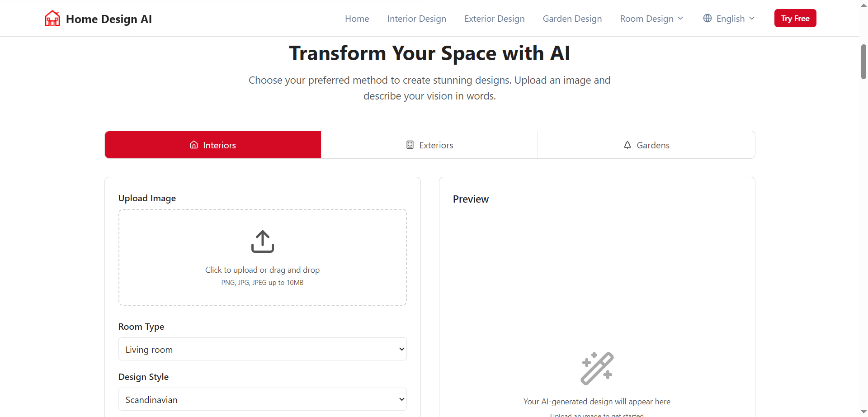Click the Home Design AI house logo
Viewport: 868px width, 417px height.
pos(52,19)
